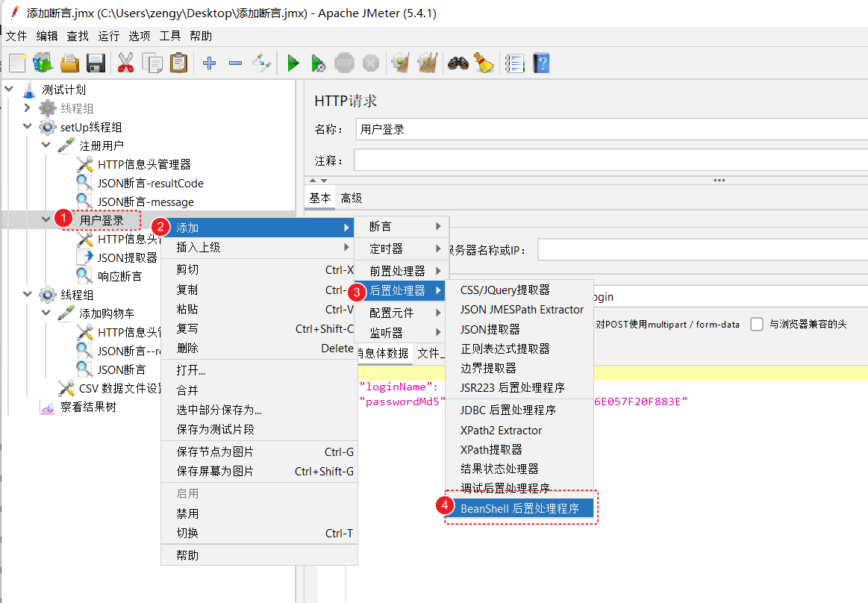Open the 运行 menu

[x=108, y=36]
